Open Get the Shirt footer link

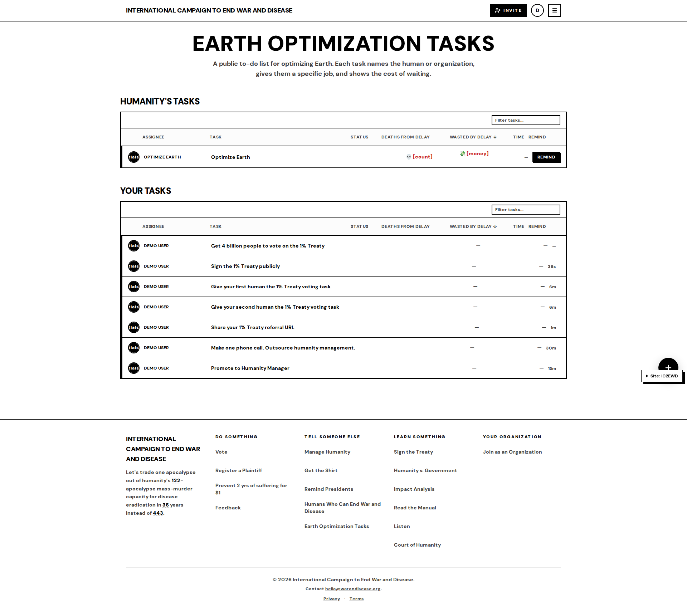tap(321, 470)
